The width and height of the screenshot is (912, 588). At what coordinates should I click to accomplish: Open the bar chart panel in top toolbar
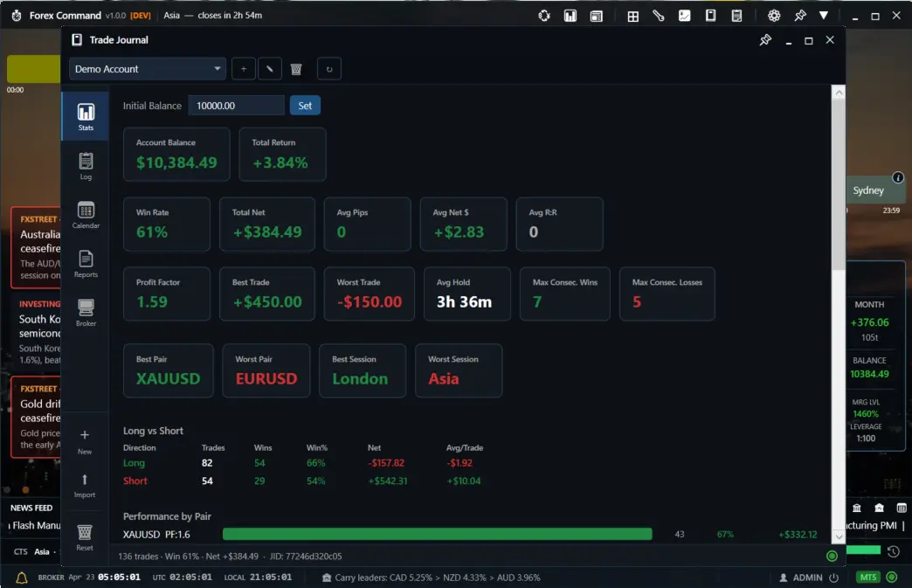(x=570, y=16)
